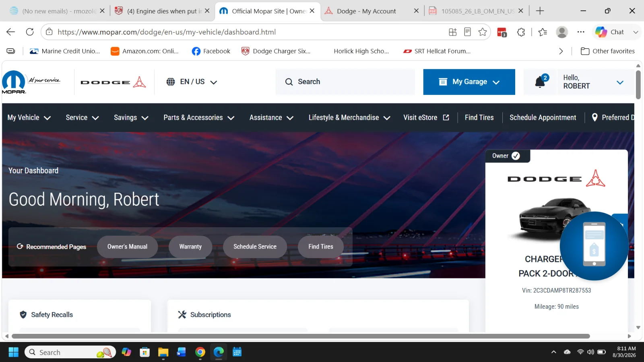The width and height of the screenshot is (644, 362).
Task: Expand the Hello Robert account dropdown
Action: pyautogui.click(x=620, y=82)
